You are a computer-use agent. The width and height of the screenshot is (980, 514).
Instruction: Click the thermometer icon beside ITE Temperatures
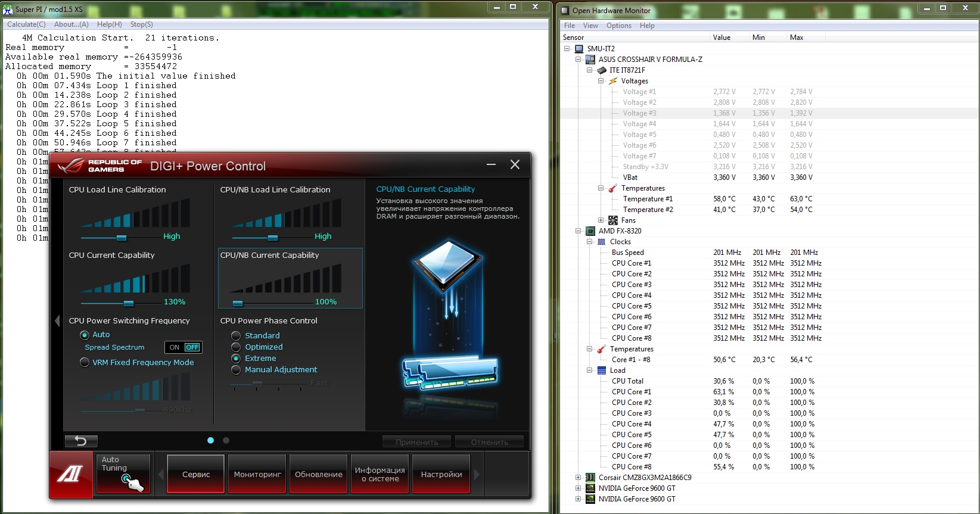(612, 188)
